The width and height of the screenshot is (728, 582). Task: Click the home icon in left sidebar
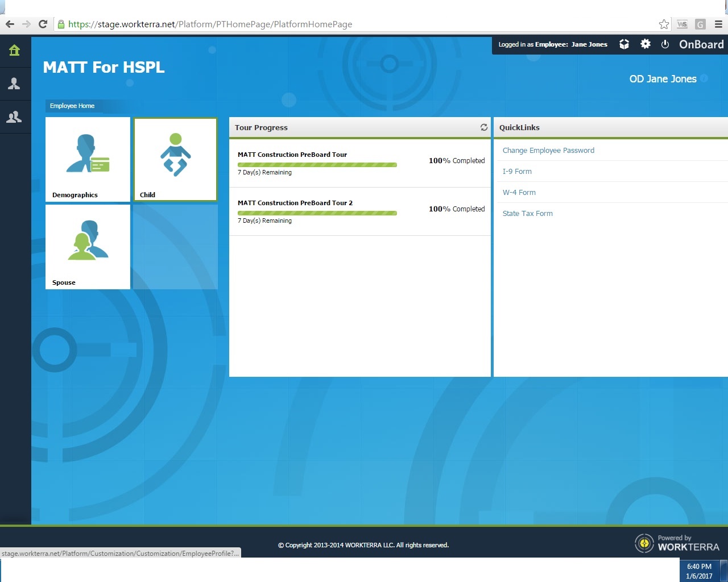(15, 51)
